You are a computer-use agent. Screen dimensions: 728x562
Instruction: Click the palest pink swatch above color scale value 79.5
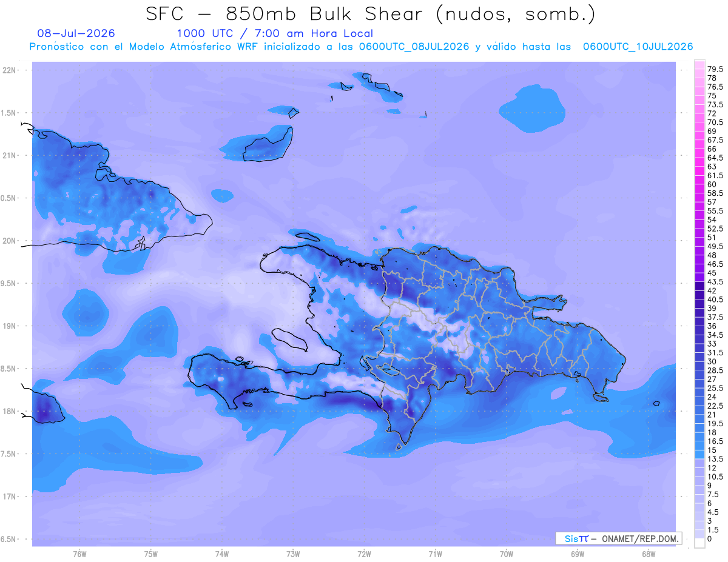click(x=699, y=65)
